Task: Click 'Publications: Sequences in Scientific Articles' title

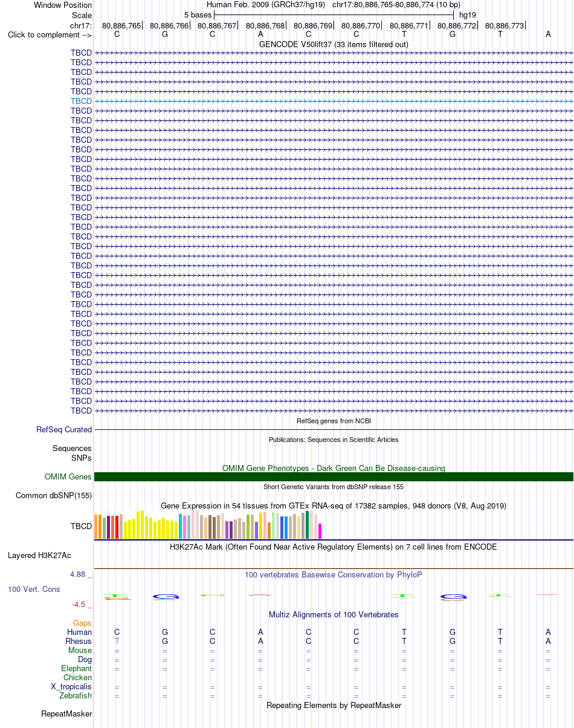Action: pyautogui.click(x=334, y=440)
